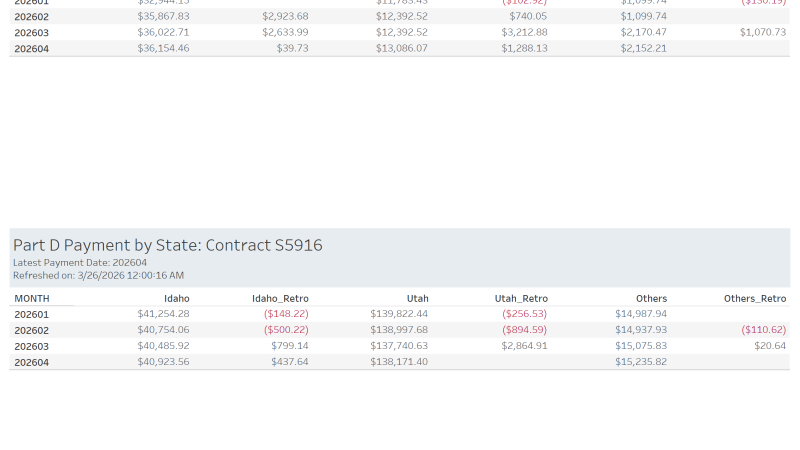Select the Idaho_Retro column header
This screenshot has height=450, width=800.
coord(280,298)
